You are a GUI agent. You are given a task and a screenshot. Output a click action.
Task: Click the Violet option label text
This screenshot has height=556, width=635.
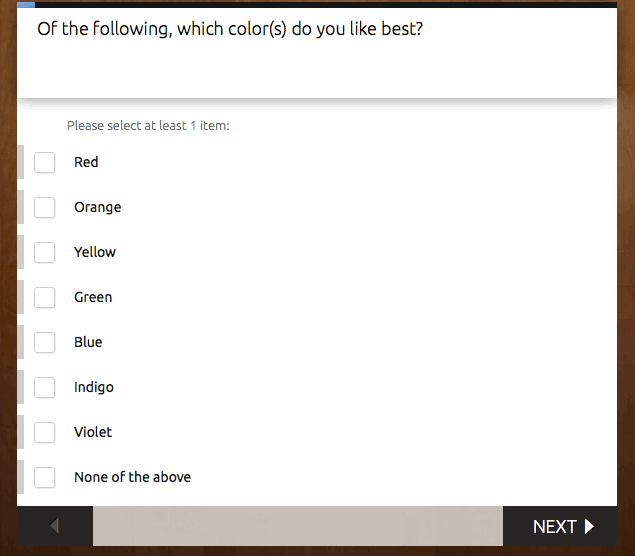[93, 432]
